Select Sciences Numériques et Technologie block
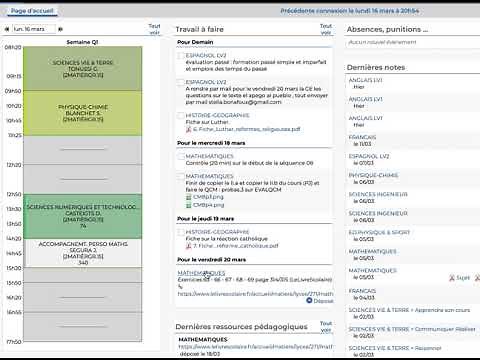The image size is (480, 360). pyautogui.click(x=83, y=216)
